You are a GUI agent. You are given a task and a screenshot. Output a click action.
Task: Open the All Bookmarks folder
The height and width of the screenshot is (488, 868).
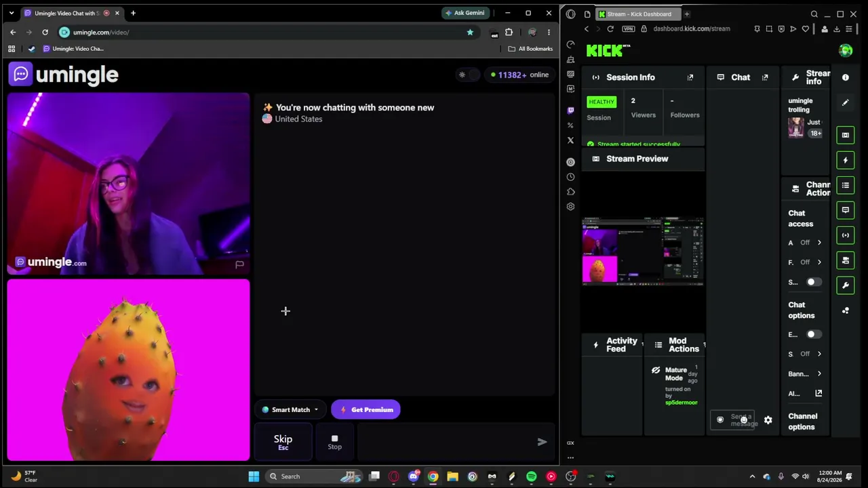coord(530,49)
